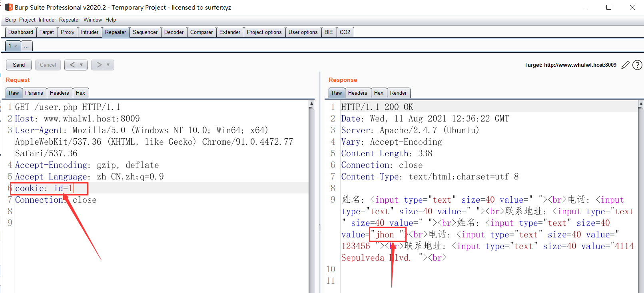Select the Response Raw view tab
The height and width of the screenshot is (293, 644).
coord(337,93)
